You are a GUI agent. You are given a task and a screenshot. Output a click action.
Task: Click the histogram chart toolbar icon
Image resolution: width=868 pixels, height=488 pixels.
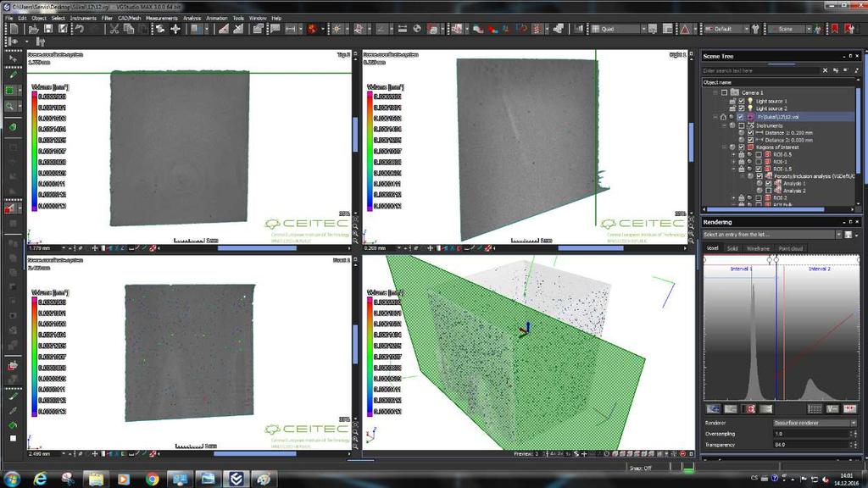pos(578,29)
